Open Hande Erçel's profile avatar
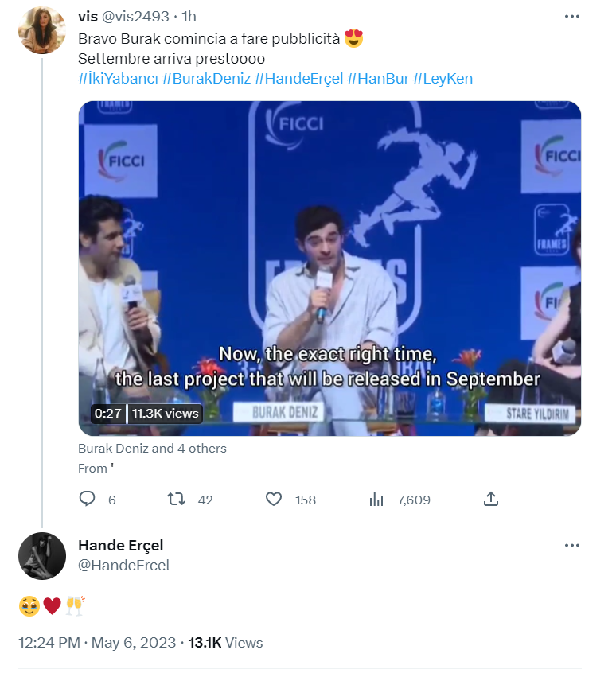This screenshot has width=616, height=673. [x=41, y=556]
